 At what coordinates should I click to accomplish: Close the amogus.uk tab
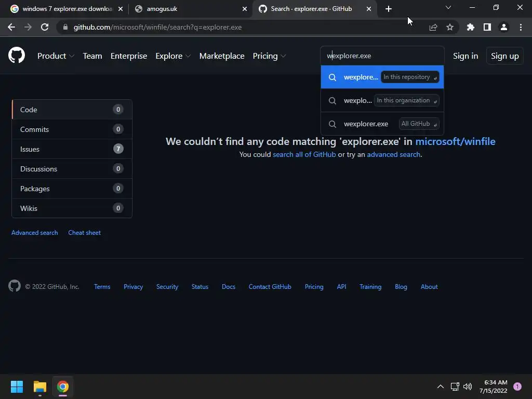(245, 9)
